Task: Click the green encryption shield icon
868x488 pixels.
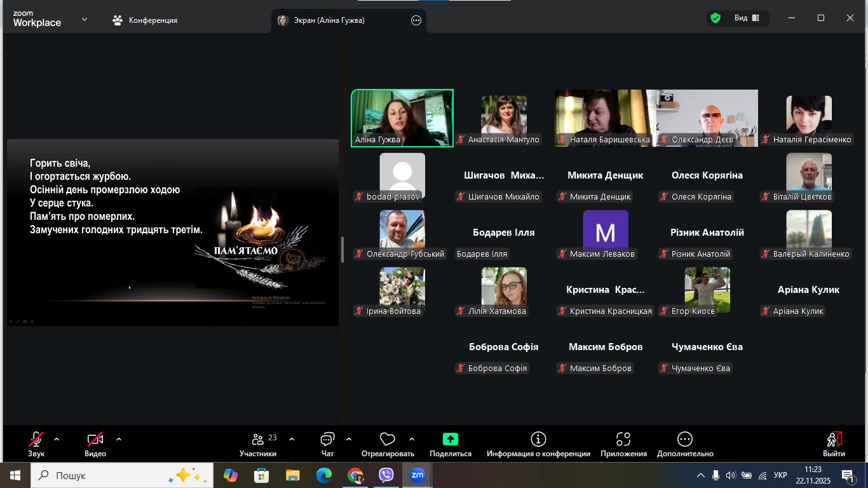Action: (x=715, y=18)
